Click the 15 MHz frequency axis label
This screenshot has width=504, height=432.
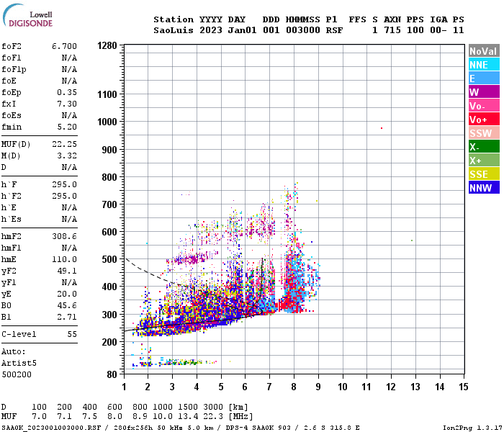tap(463, 387)
